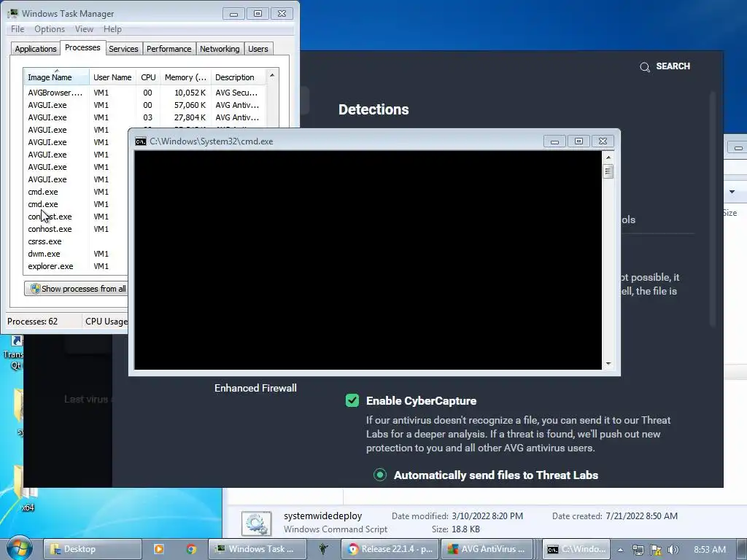
Task: Sort processes by Memory column
Action: point(185,77)
